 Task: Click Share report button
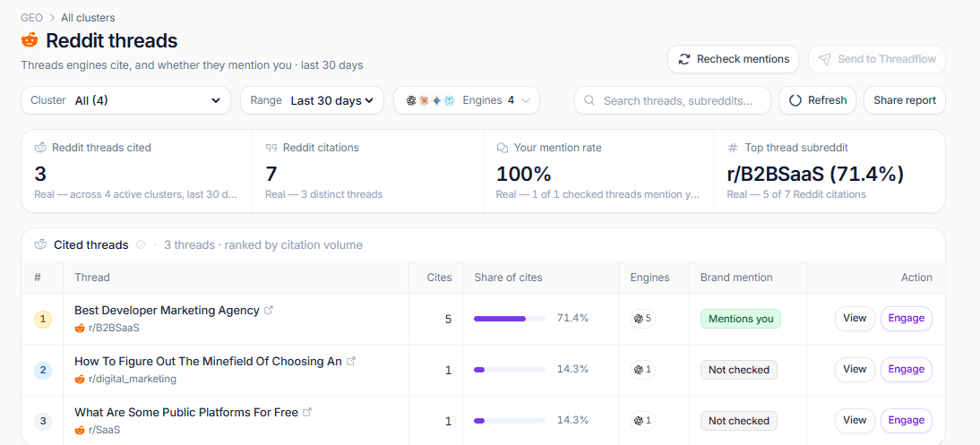[905, 100]
